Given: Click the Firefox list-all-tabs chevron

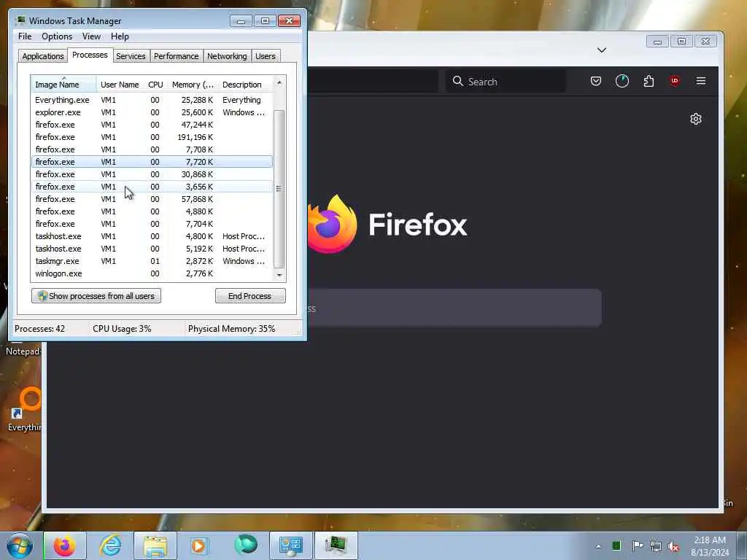Looking at the screenshot, I should point(602,50).
